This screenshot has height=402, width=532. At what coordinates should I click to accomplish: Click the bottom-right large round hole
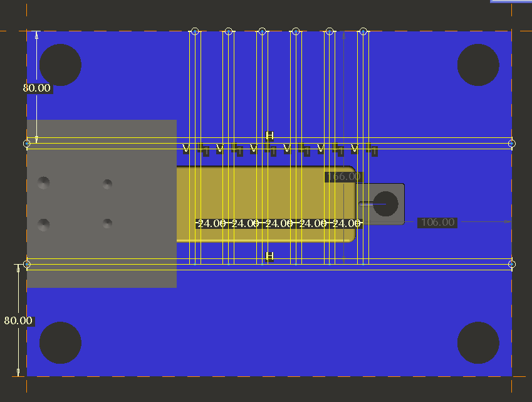click(x=478, y=342)
